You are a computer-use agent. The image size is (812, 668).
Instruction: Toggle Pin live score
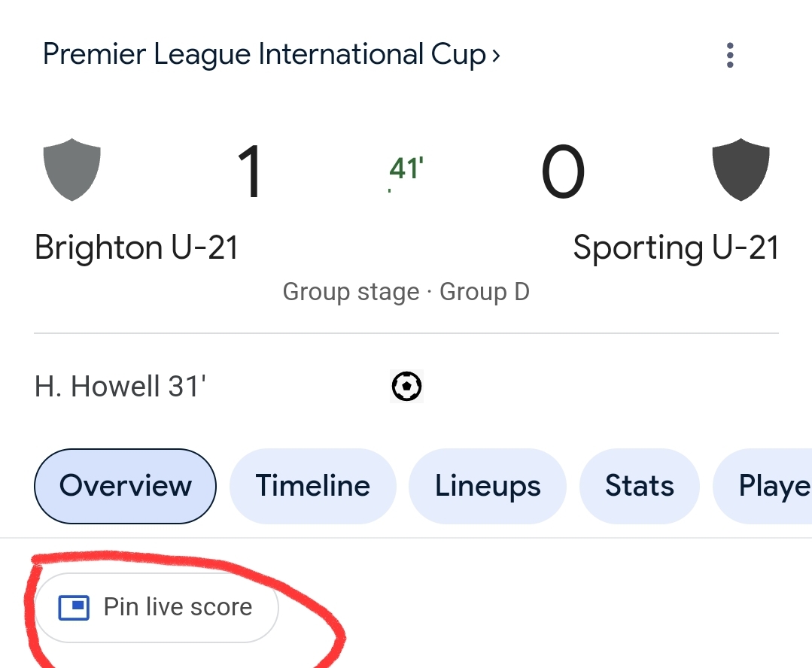(157, 607)
